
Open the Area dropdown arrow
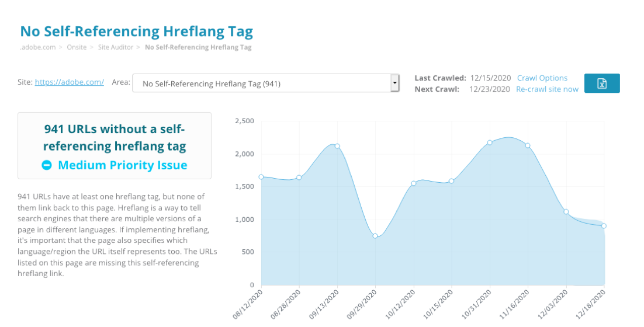pyautogui.click(x=395, y=84)
